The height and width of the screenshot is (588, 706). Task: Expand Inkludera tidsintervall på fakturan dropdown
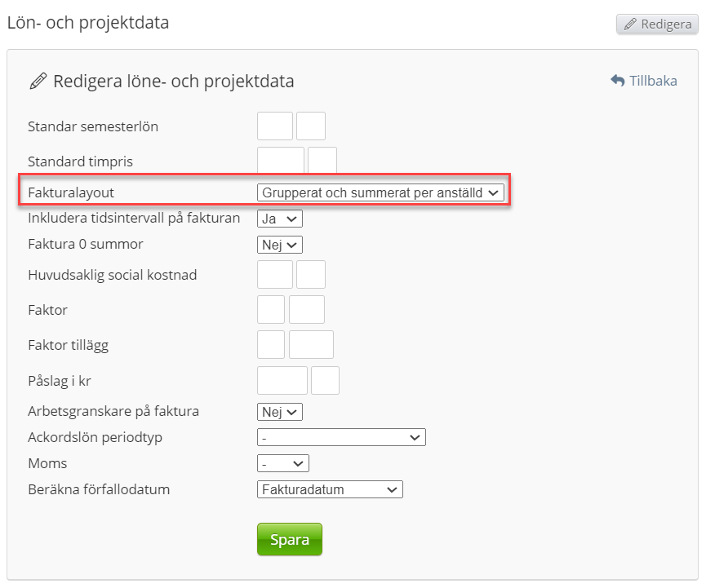tap(280, 219)
